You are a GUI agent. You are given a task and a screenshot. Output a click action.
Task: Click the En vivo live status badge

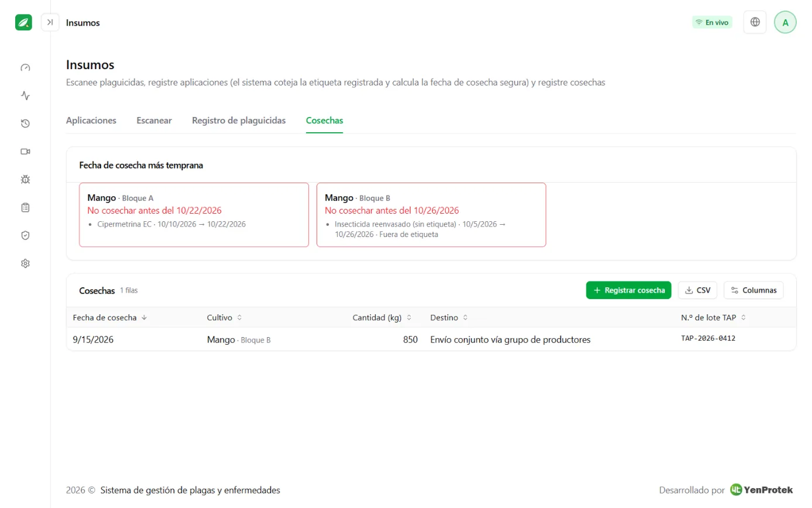[712, 22]
